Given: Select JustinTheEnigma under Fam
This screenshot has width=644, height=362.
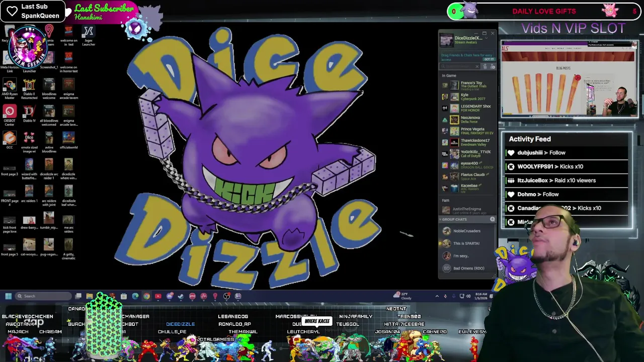Looking at the screenshot, I should pyautogui.click(x=468, y=210).
